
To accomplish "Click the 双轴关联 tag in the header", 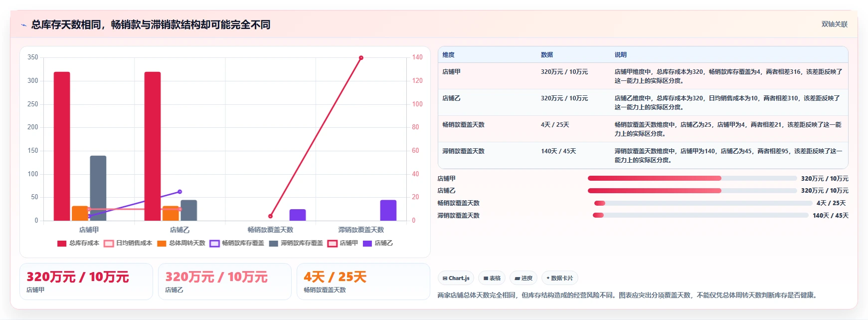I will click(x=834, y=24).
